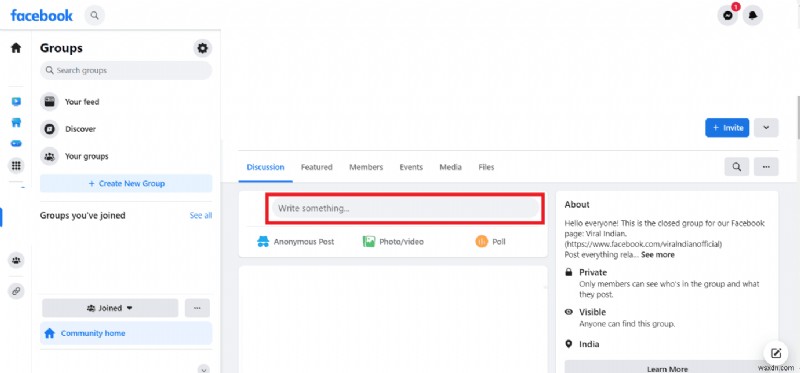Open the grid menu icon
The width and height of the screenshot is (800, 373).
[16, 165]
